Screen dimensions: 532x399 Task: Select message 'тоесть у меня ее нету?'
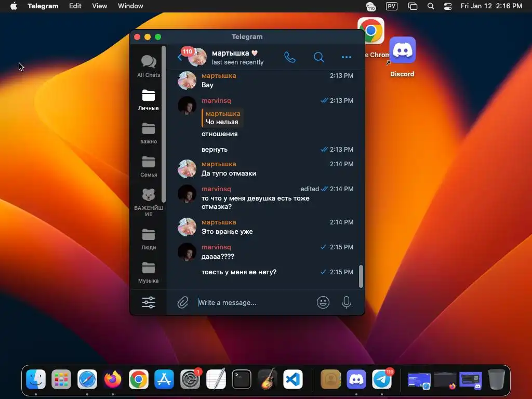pyautogui.click(x=239, y=272)
